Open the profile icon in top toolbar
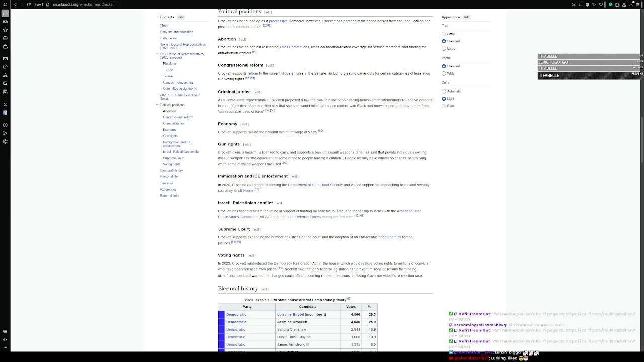 tap(624, 4)
